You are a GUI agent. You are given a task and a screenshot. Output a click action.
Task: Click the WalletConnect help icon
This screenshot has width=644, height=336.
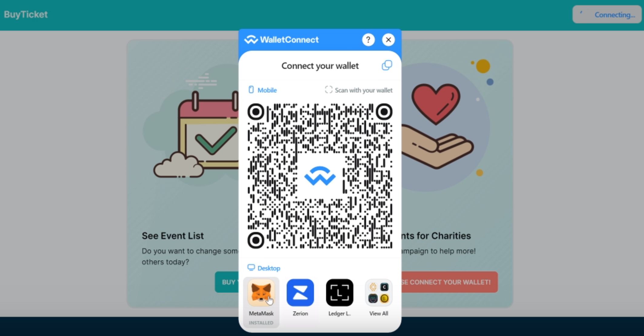(368, 40)
